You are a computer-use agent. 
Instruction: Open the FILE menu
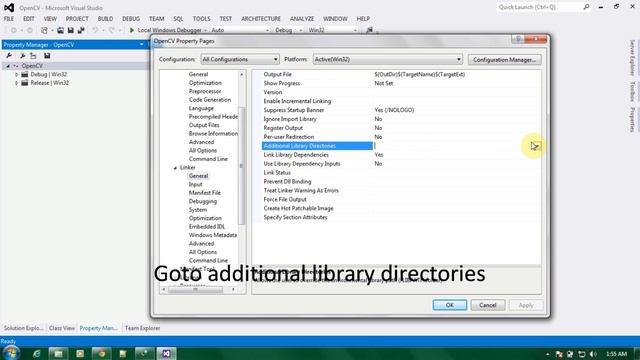[x=9, y=19]
